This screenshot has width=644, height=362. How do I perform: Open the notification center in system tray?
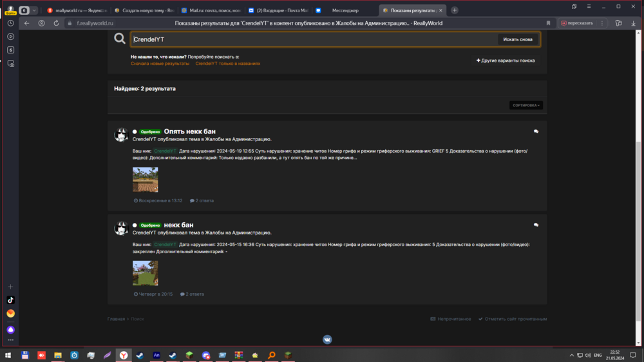pyautogui.click(x=633, y=356)
